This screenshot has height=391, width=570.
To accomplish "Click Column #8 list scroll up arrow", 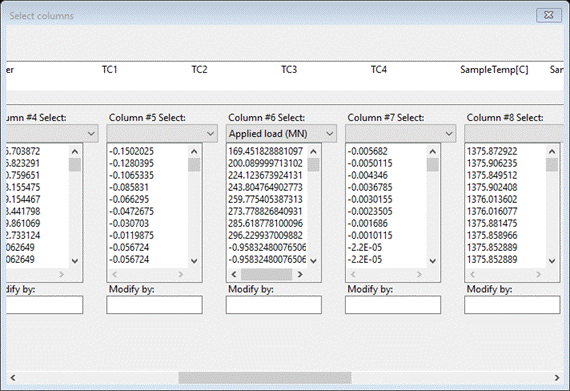I will [552, 152].
